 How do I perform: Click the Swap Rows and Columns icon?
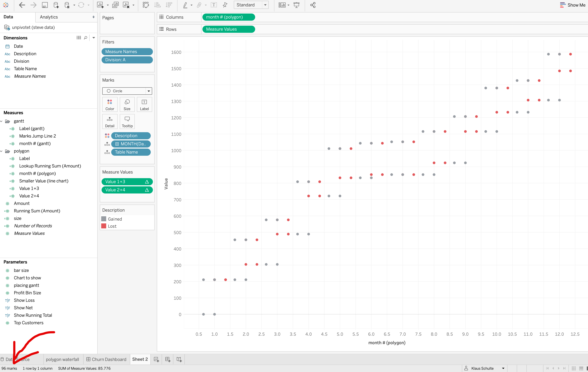pos(146,5)
